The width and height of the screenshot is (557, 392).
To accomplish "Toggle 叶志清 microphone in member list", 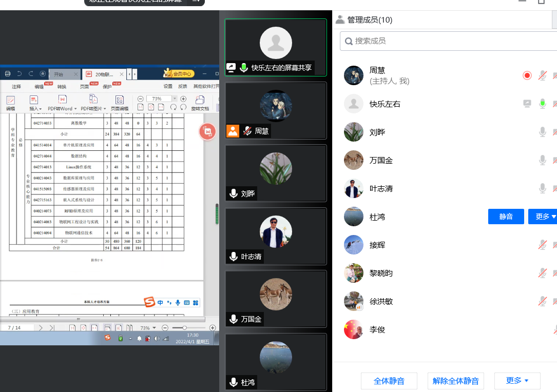I will click(543, 188).
